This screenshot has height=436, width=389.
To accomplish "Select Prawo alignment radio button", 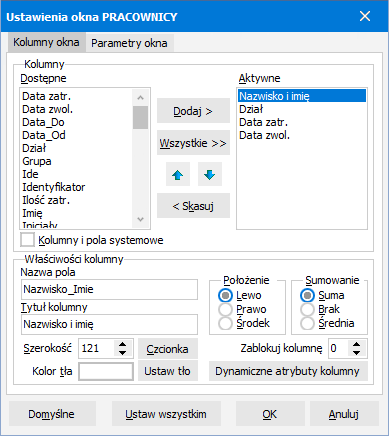I will 225,309.
